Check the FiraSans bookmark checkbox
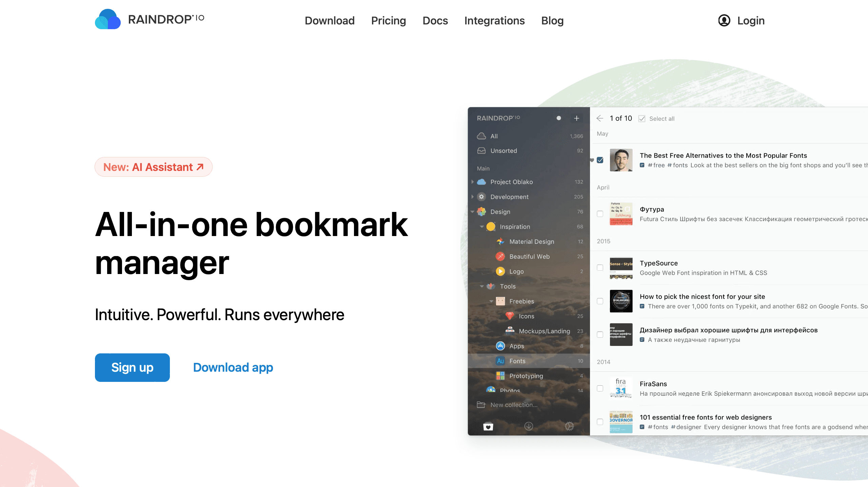Screen dimensions: 868x487 point(600,389)
